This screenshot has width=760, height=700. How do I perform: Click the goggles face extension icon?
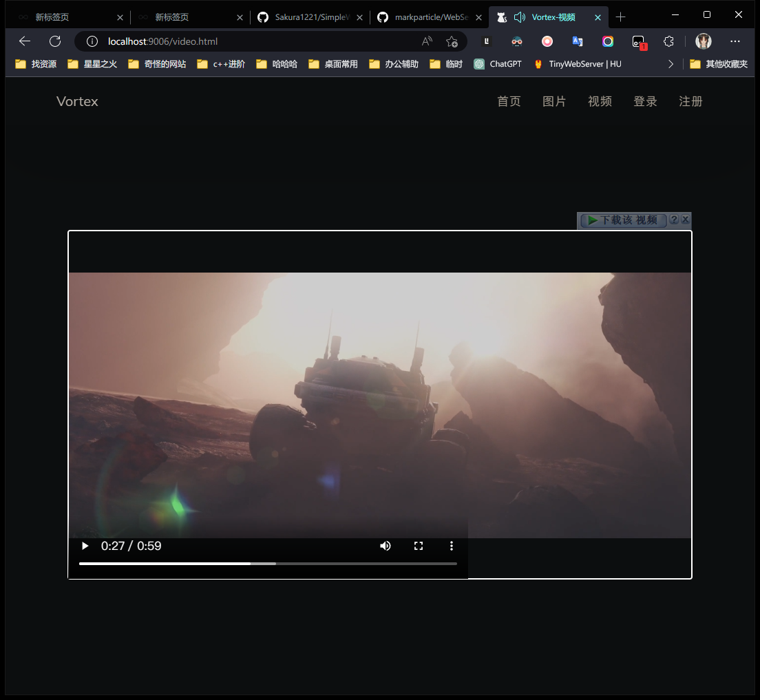tap(517, 41)
